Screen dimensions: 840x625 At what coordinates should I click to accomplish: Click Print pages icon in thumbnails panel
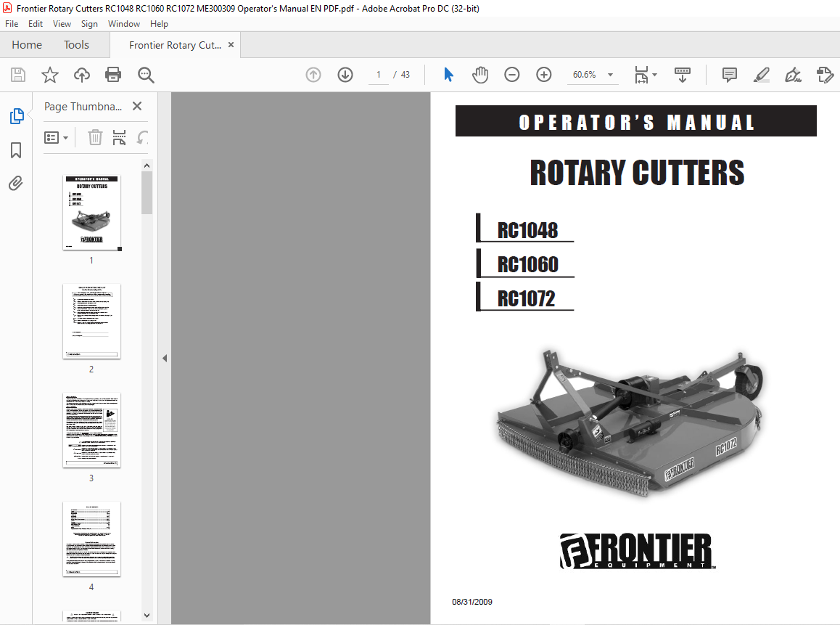[x=119, y=137]
